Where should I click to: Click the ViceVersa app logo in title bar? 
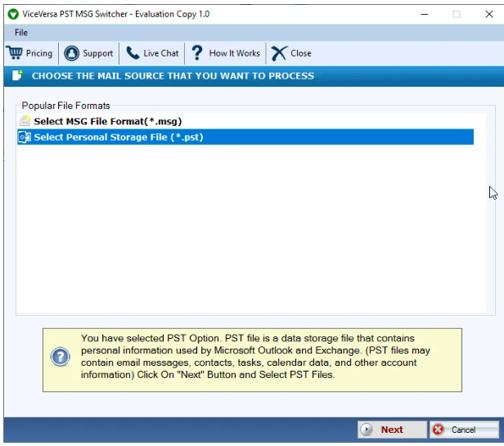point(12,14)
